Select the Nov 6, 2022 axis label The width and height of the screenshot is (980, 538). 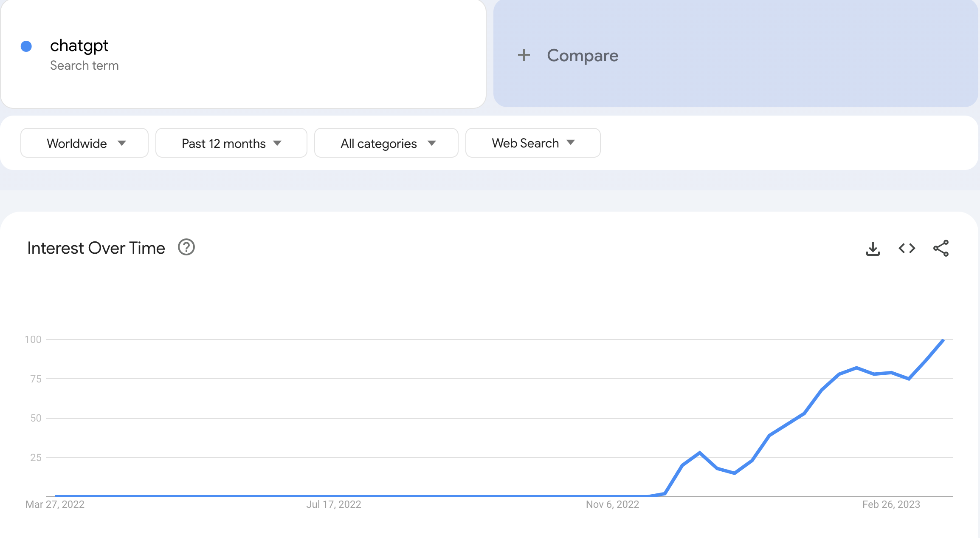click(612, 504)
